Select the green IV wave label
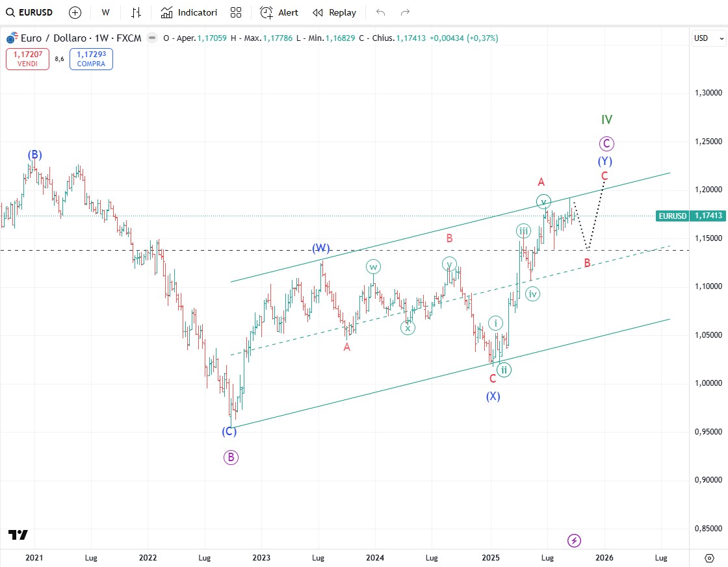Viewport: 728px width, 567px height. [607, 120]
